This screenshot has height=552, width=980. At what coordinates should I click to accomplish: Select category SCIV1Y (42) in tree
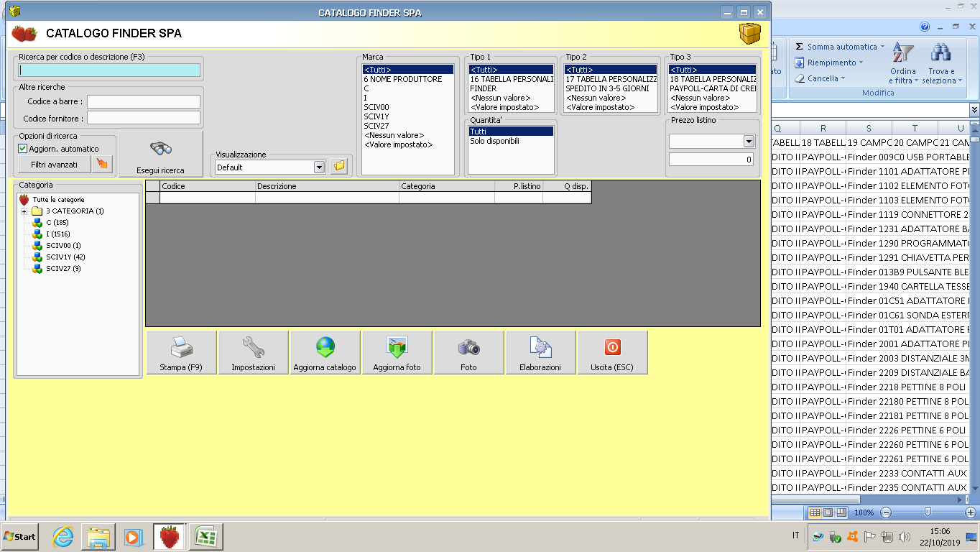(65, 257)
